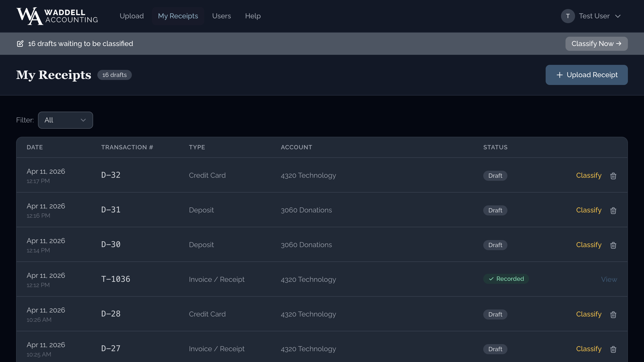Expand the Test User account chevron
This screenshot has width=644, height=362.
point(618,16)
